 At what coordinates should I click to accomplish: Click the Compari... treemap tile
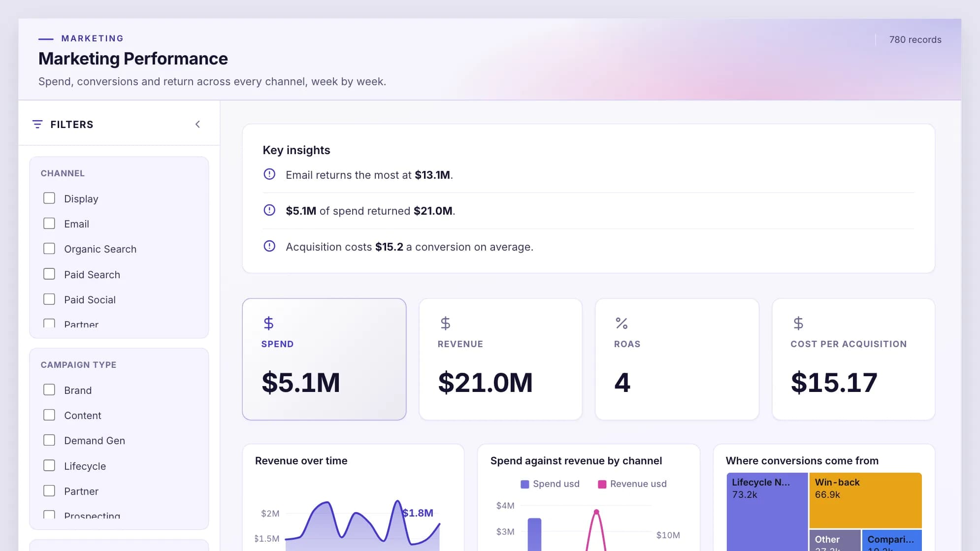pos(892,541)
